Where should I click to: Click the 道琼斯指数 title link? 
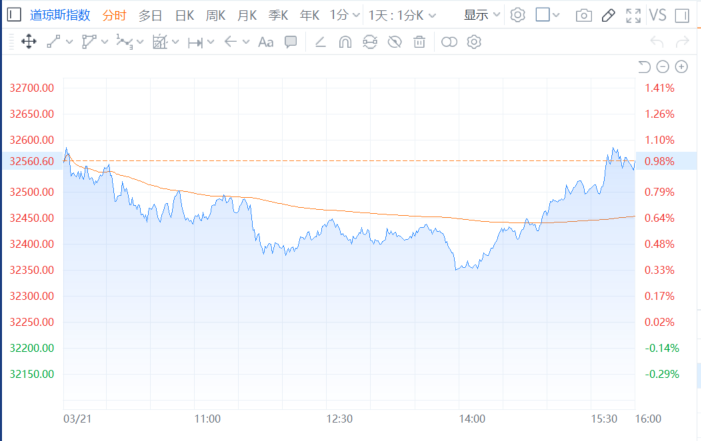60,15
